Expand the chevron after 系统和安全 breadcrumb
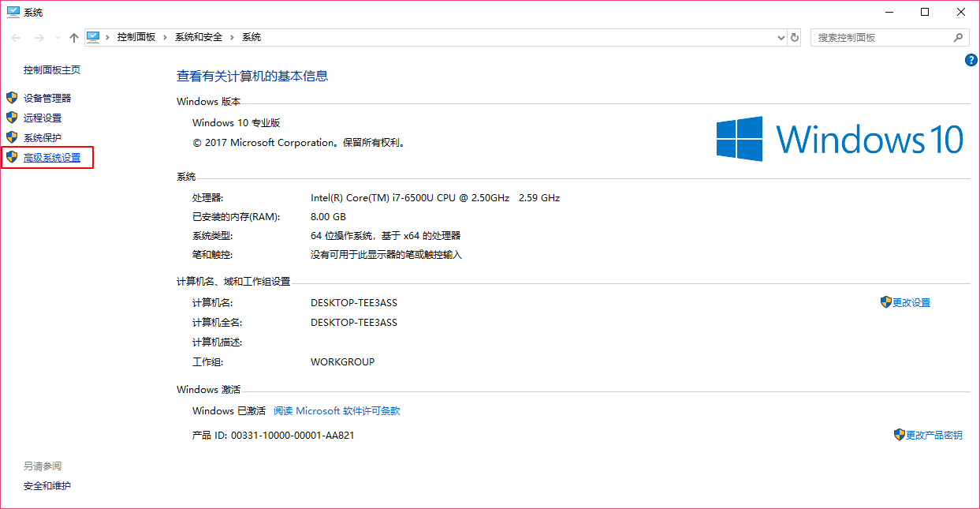 click(231, 37)
